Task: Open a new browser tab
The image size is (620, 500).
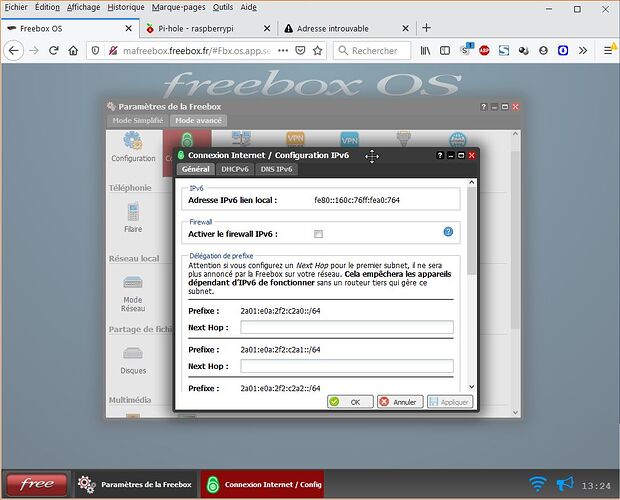Action: (x=426, y=28)
